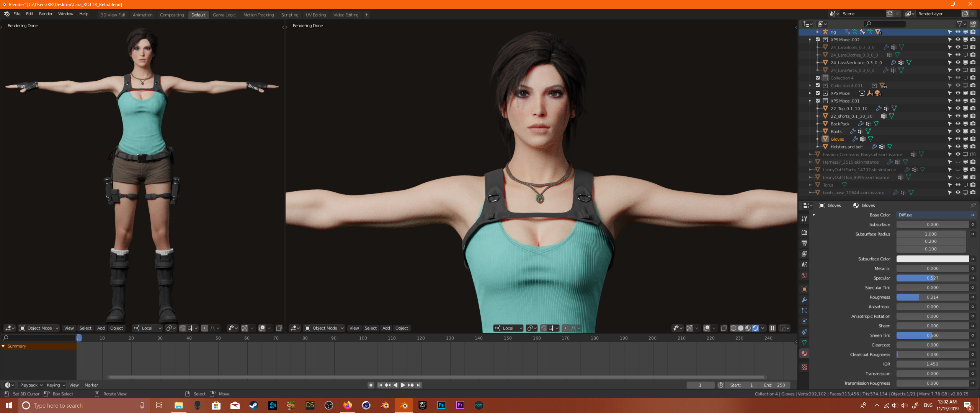Image resolution: width=980 pixels, height=413 pixels.
Task: Collapse the Summary row in timeline
Action: (3, 346)
